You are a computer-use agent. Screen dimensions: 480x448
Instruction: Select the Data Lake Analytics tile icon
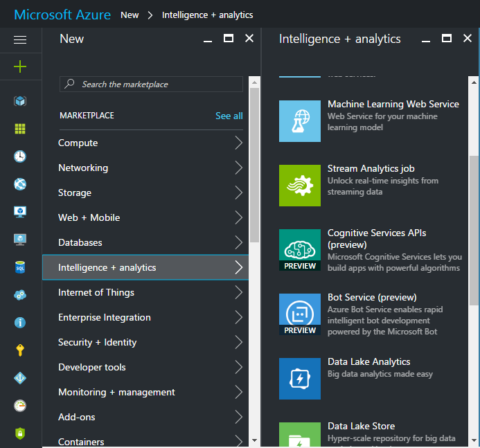[300, 379]
